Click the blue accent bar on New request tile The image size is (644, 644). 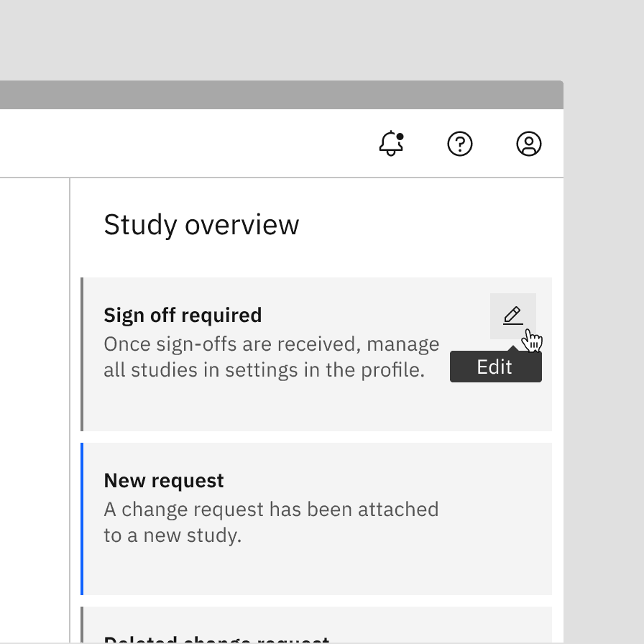click(x=82, y=519)
